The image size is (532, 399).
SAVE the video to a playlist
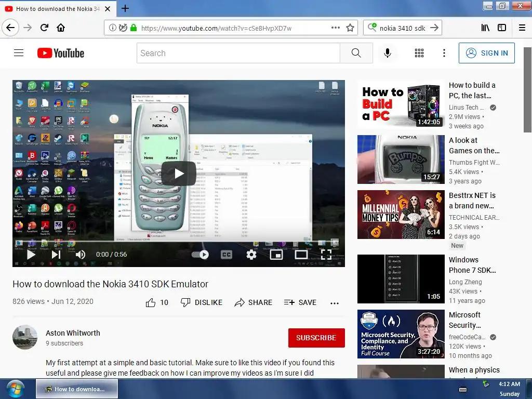300,302
